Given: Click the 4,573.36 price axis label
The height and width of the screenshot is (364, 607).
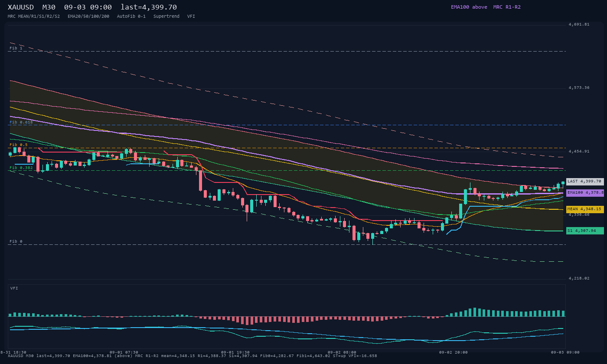Looking at the screenshot, I should 579,88.
